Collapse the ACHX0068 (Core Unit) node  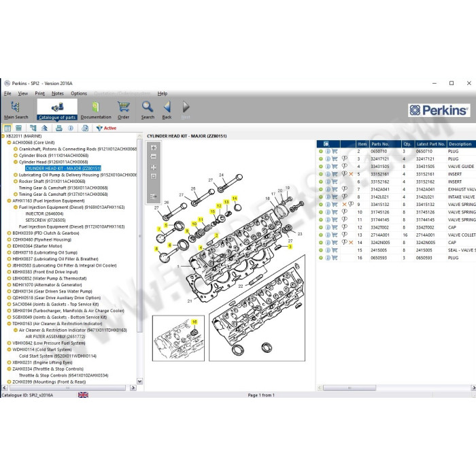pyautogui.click(x=9, y=142)
